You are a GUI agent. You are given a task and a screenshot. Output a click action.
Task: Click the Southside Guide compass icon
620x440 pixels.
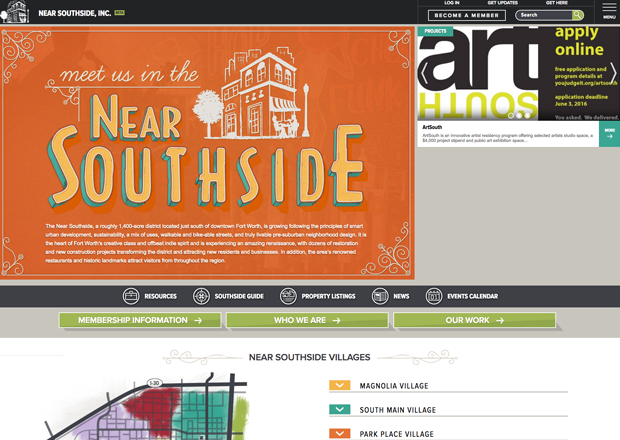(x=201, y=296)
